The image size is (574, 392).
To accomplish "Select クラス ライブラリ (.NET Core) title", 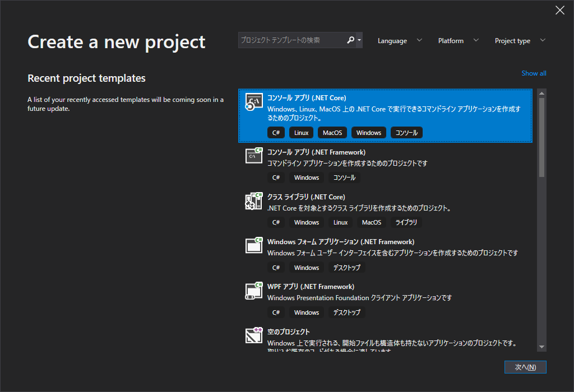I will [306, 197].
